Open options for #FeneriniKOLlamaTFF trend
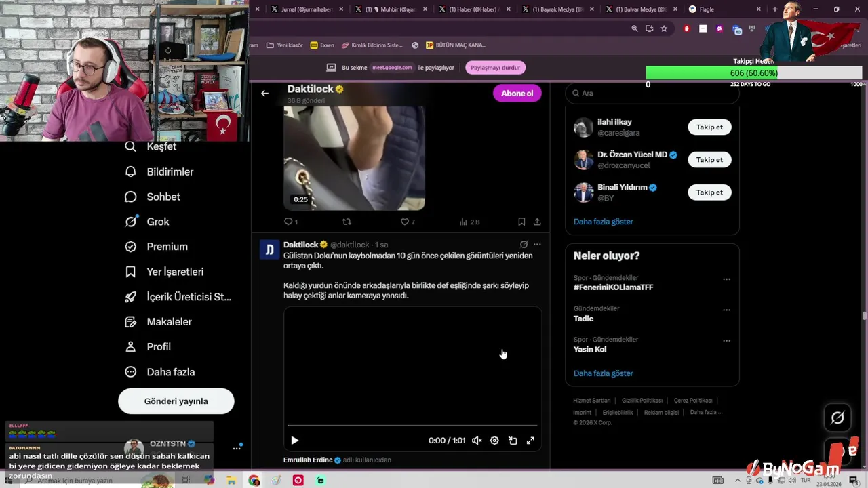The width and height of the screenshot is (868, 488). pos(726,279)
